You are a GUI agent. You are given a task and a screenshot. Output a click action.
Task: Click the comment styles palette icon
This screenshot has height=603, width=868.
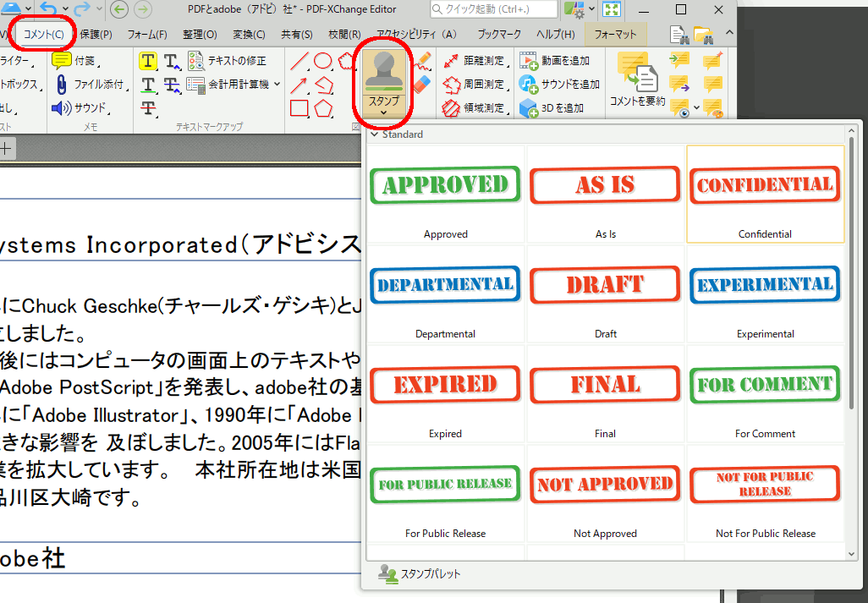pyautogui.click(x=713, y=108)
